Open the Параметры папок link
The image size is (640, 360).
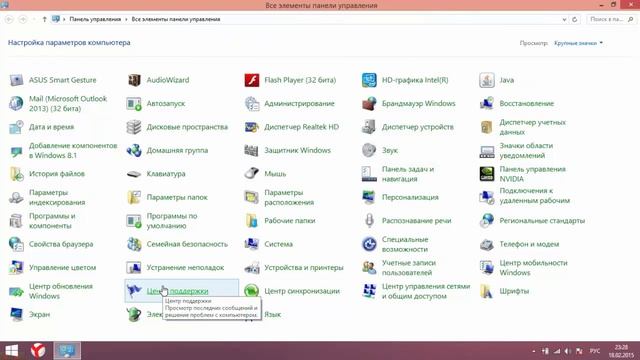[x=177, y=197]
